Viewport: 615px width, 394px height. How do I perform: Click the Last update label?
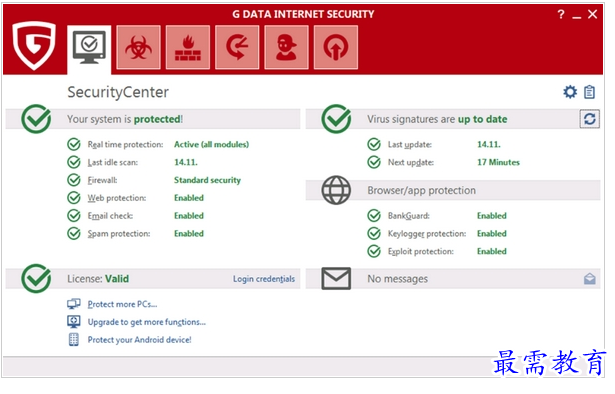coord(410,145)
